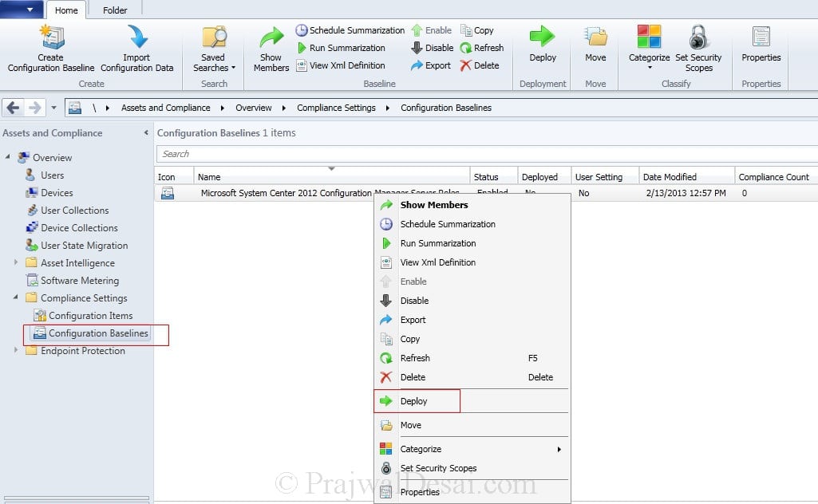818x504 pixels.
Task: Click the Back navigation arrow
Action: click(14, 108)
